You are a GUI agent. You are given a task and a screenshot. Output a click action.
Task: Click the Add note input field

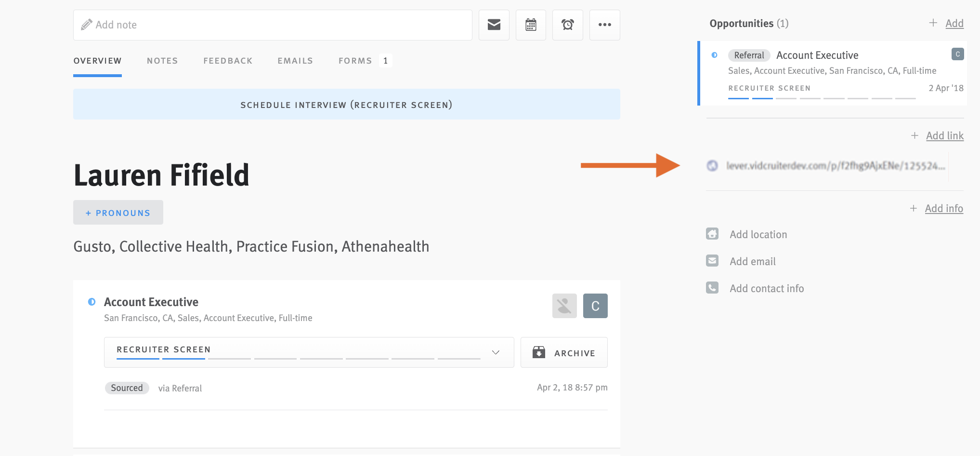272,25
